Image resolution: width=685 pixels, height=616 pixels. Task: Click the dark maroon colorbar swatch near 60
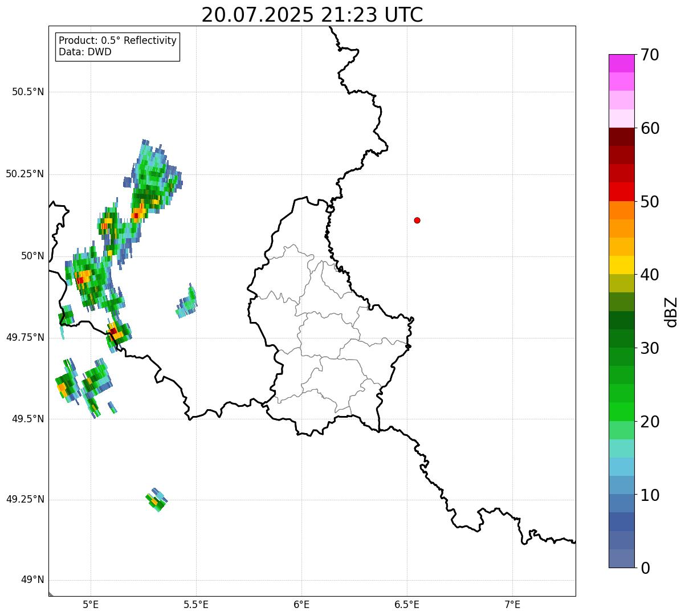tap(622, 137)
